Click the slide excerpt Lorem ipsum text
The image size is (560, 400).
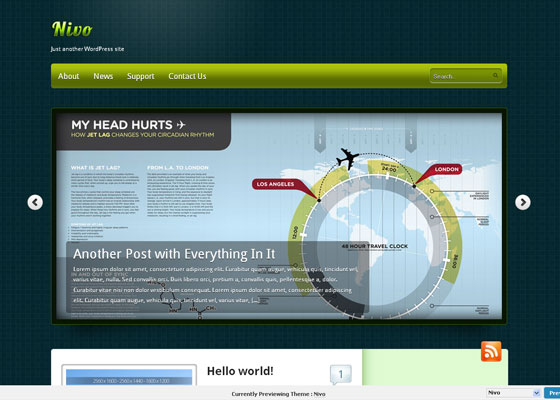215,285
